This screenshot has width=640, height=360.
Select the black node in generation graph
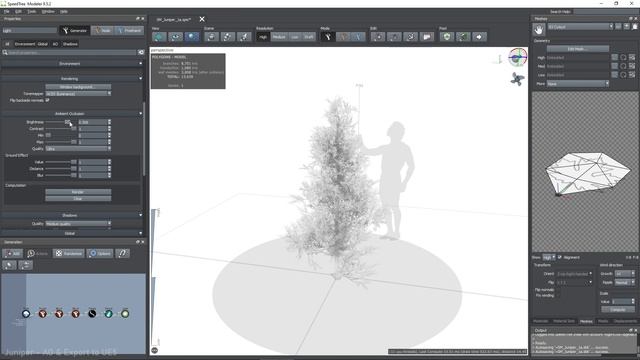click(x=92, y=313)
